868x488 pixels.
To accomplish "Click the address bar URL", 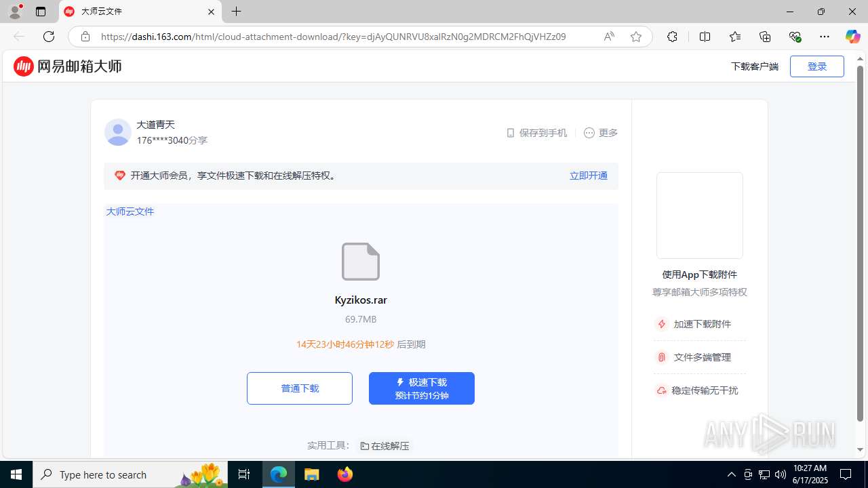I will point(333,37).
